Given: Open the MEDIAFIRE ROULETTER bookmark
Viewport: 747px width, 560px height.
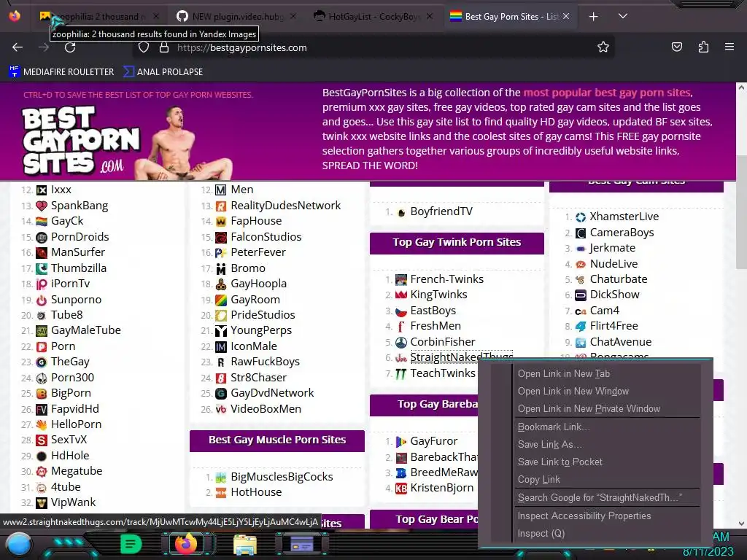Looking at the screenshot, I should [61, 72].
